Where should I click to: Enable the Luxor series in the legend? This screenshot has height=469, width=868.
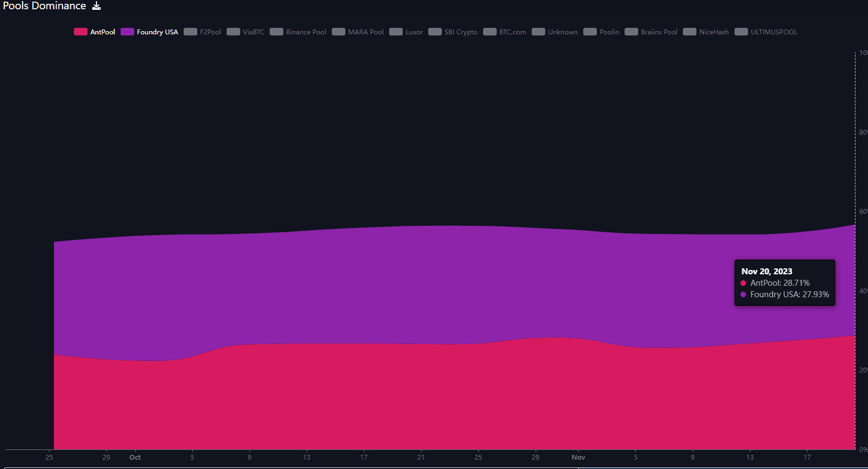[406, 32]
